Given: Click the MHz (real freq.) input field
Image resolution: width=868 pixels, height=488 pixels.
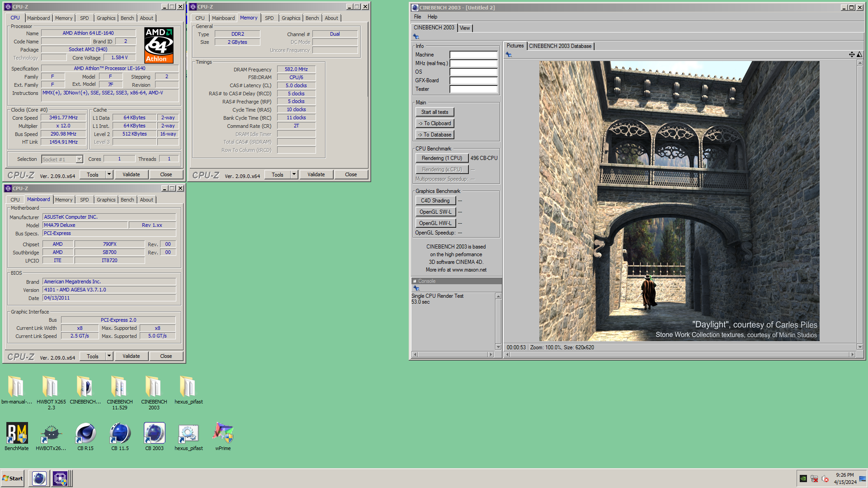Looking at the screenshot, I should pos(473,63).
